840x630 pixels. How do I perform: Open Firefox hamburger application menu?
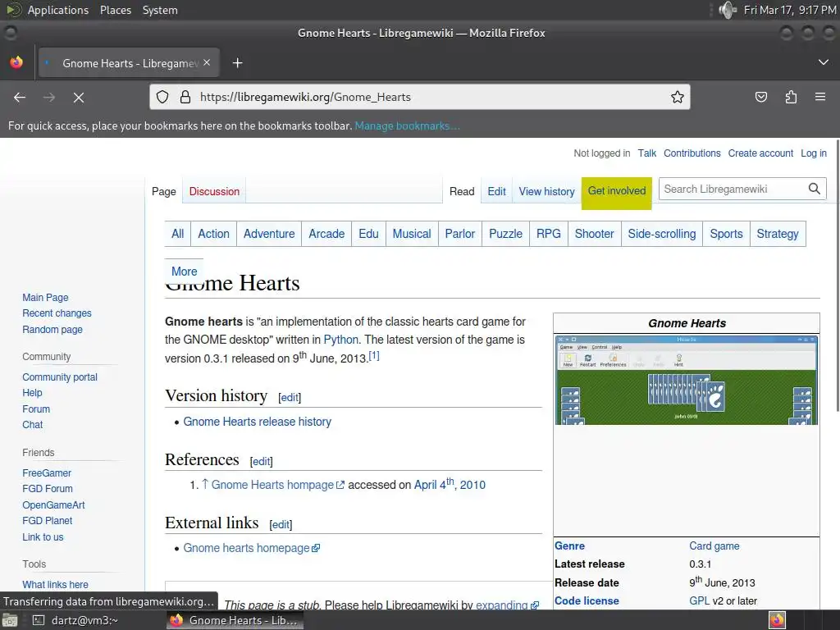(820, 97)
